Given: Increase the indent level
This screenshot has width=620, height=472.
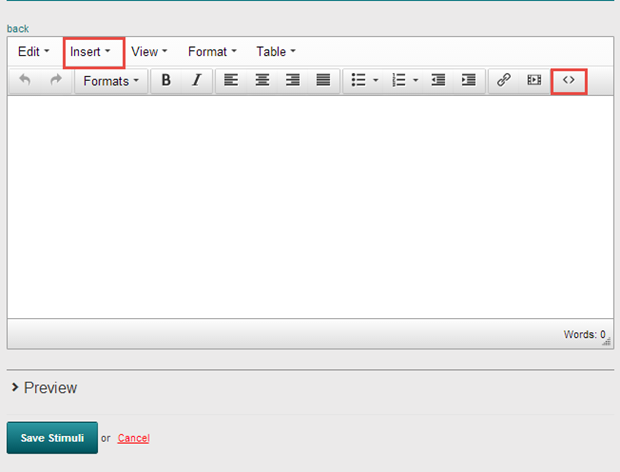Looking at the screenshot, I should [468, 81].
